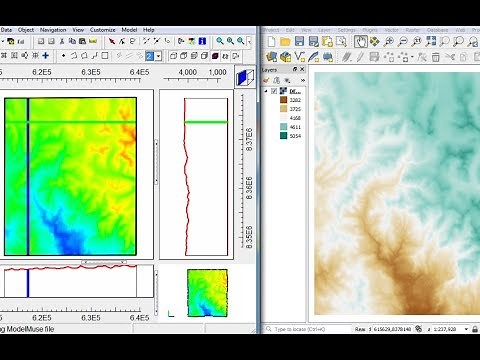Expand more Layers panel tools chevron

pos(302,80)
